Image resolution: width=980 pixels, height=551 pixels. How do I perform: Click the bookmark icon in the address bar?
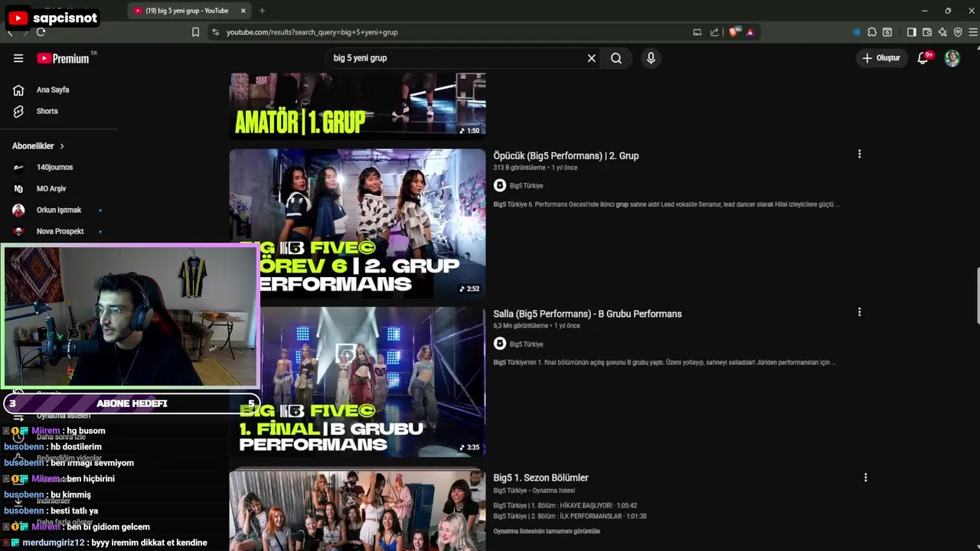(x=195, y=32)
